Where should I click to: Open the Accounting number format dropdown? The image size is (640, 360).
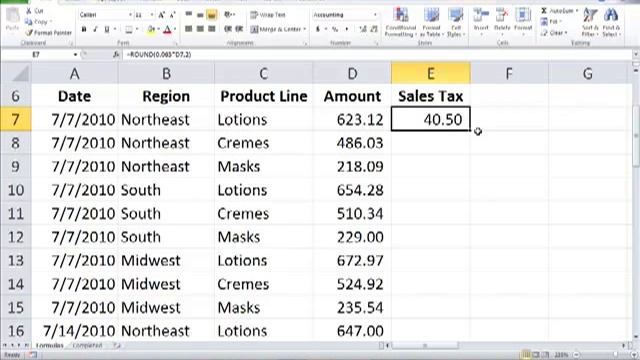tap(375, 15)
